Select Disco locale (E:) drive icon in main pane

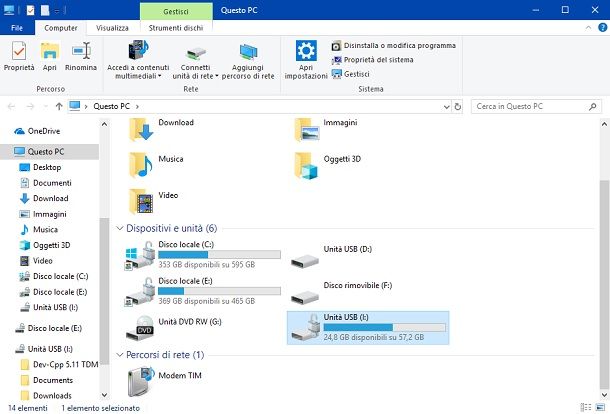140,292
